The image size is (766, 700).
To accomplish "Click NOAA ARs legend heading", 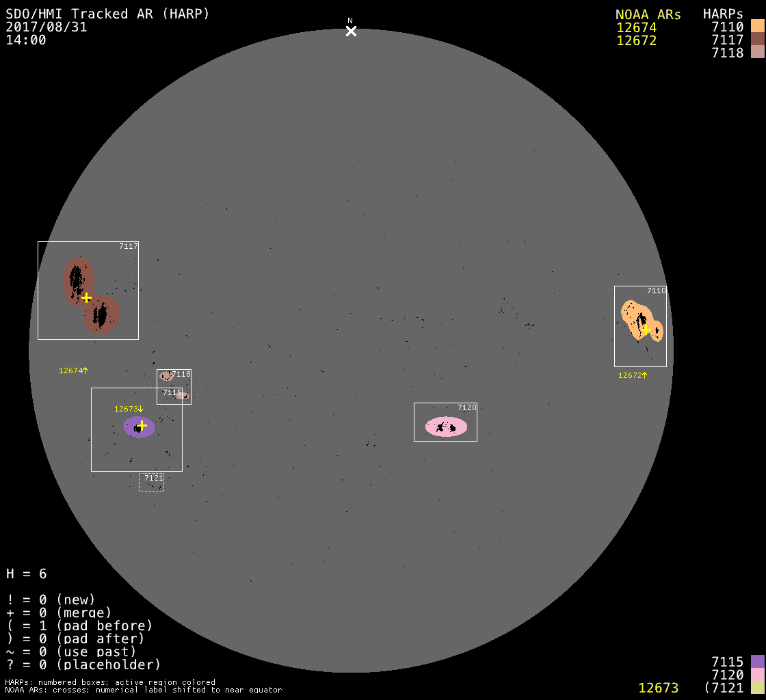I will (648, 14).
